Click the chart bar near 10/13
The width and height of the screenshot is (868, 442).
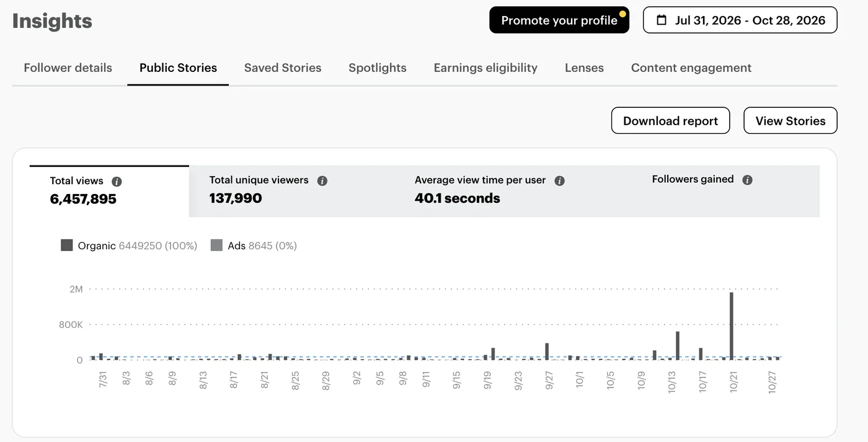point(678,345)
